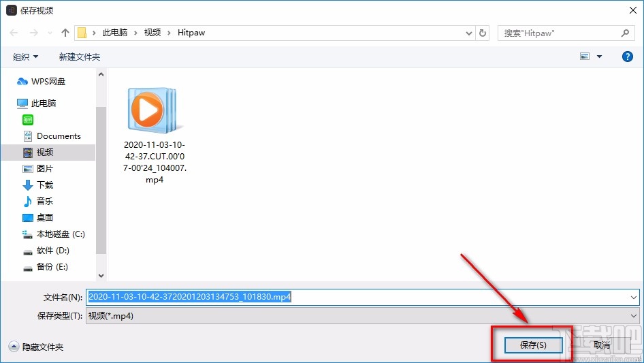Open more view options dropdown arrow
The image size is (644, 363).
coord(599,57)
